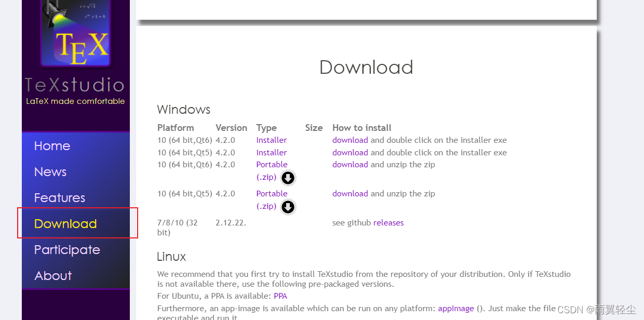Open github releases link
The image size is (644, 320).
click(x=388, y=223)
